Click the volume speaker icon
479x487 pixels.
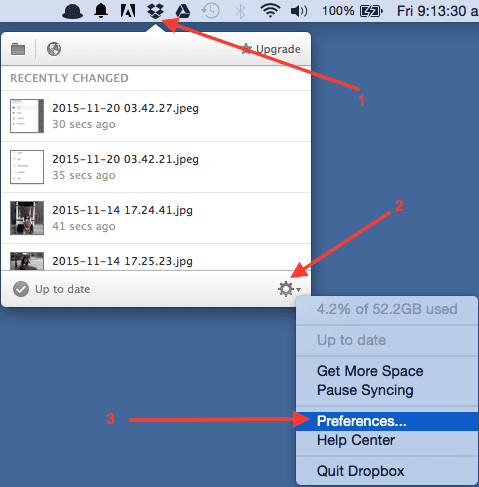tap(299, 11)
